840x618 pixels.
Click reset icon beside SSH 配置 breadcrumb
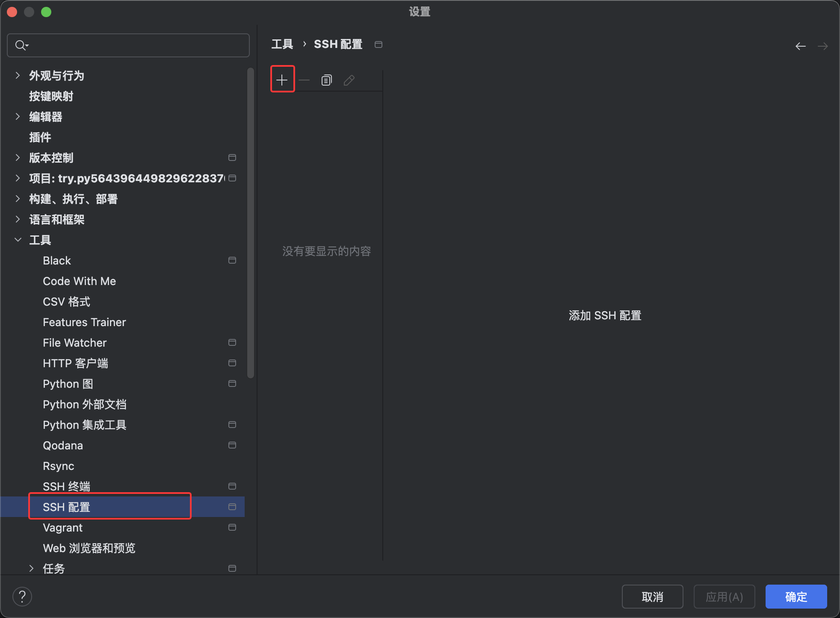point(378,44)
